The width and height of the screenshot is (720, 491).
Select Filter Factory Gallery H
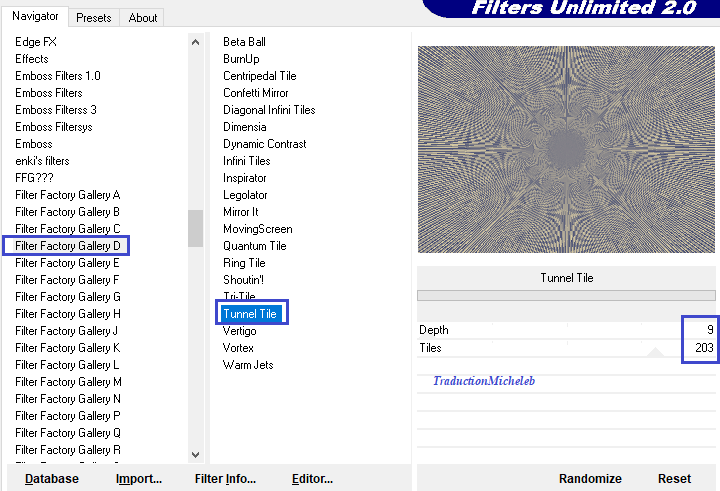(x=68, y=314)
